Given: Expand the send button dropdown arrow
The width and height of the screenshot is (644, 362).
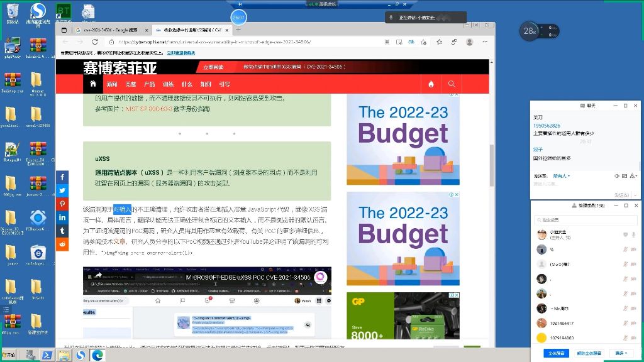Looking at the screenshot, I should pyautogui.click(x=635, y=195).
